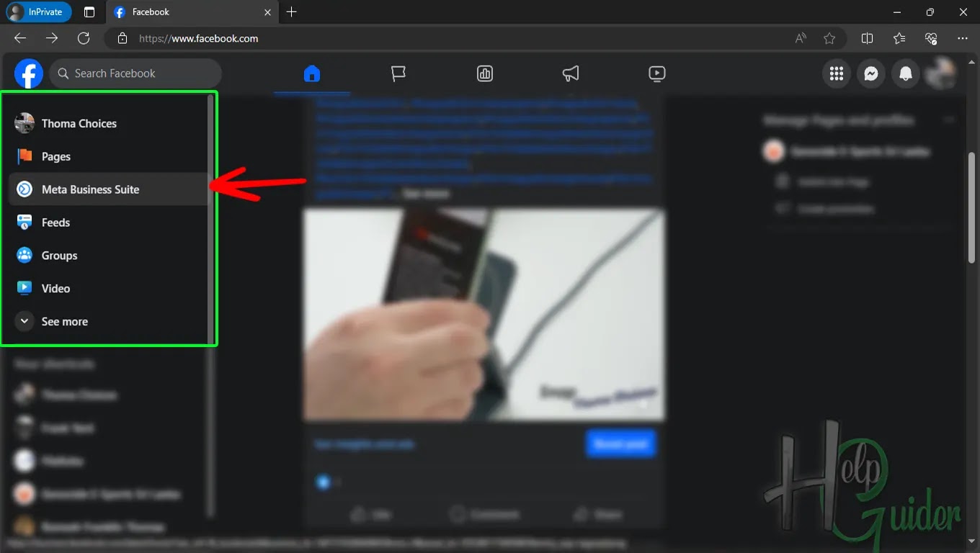Viewport: 980px width, 553px height.
Task: Open the Split screen icon
Action: 867,38
